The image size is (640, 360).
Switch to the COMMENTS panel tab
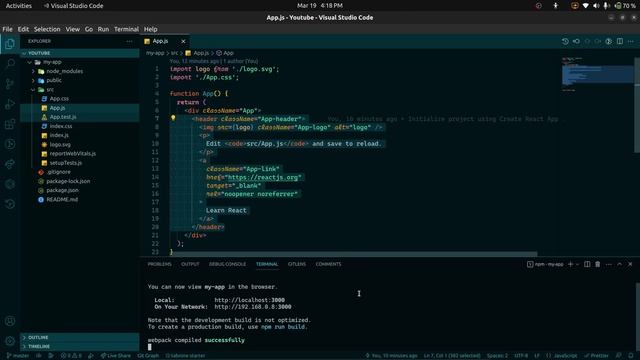tap(328, 264)
